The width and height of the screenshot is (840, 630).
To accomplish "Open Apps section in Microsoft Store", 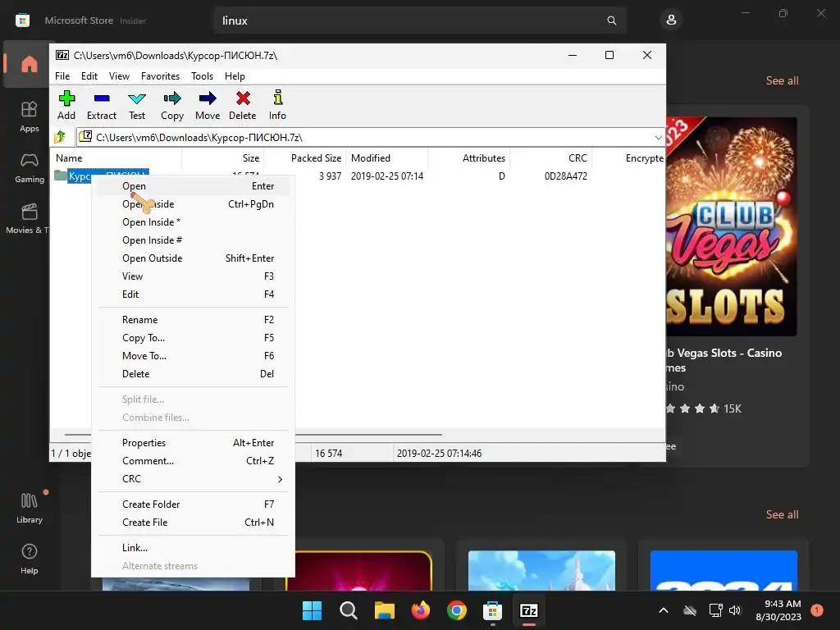I will [x=29, y=116].
